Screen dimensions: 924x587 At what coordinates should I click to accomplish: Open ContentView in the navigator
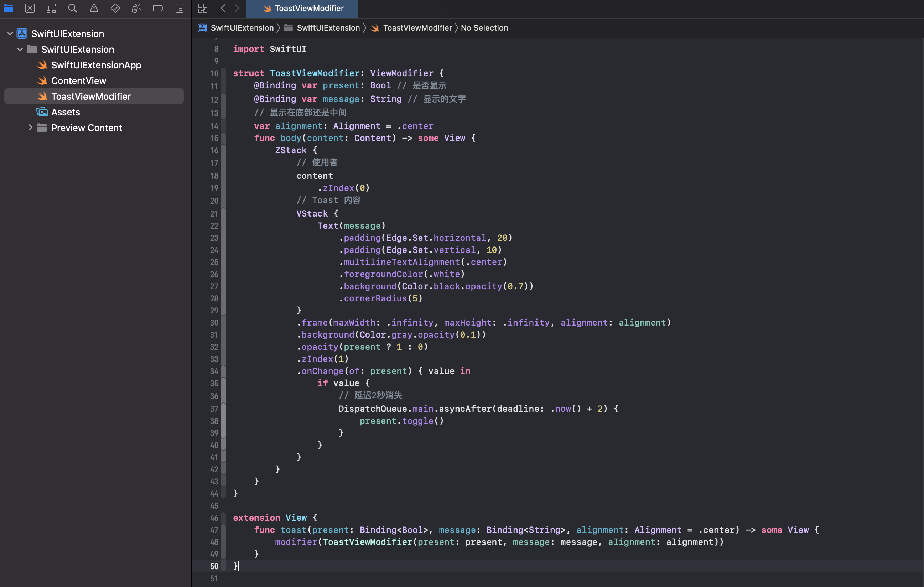click(79, 81)
